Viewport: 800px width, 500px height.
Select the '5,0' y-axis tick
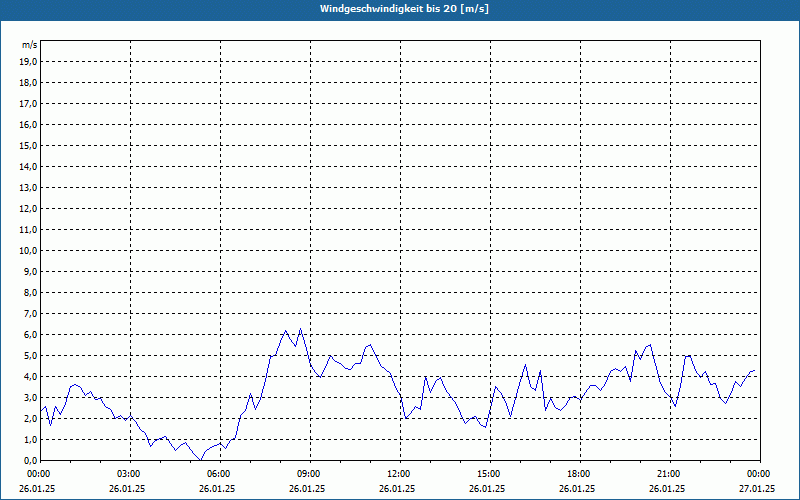(x=30, y=356)
